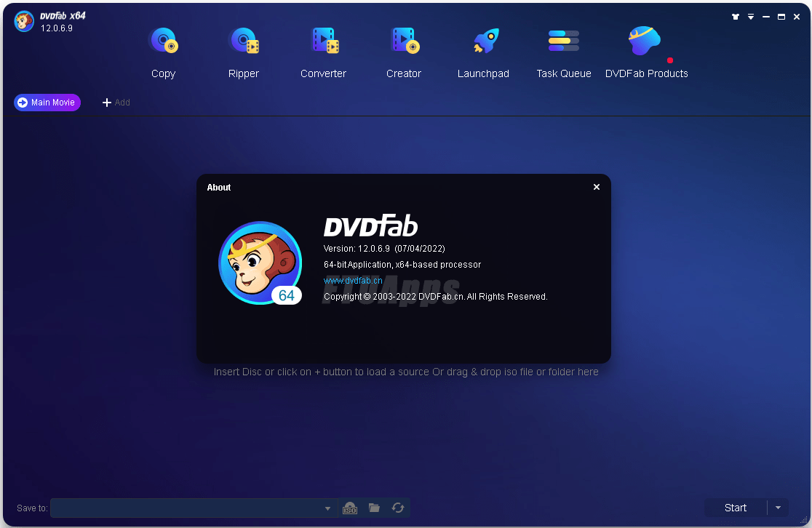Click the Add source button
This screenshot has height=528, width=812.
[x=116, y=103]
